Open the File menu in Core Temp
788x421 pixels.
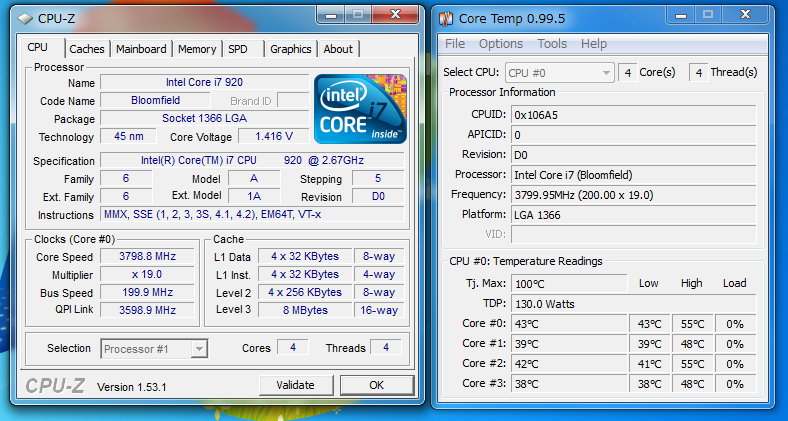pos(455,44)
